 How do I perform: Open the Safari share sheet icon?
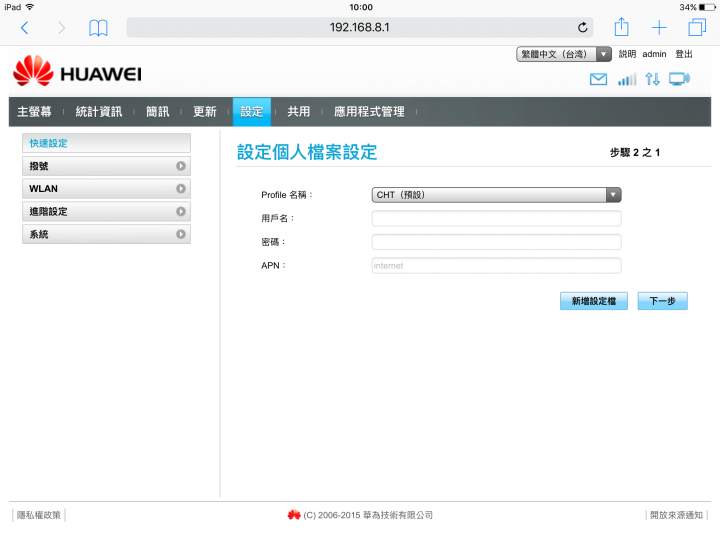click(x=621, y=27)
